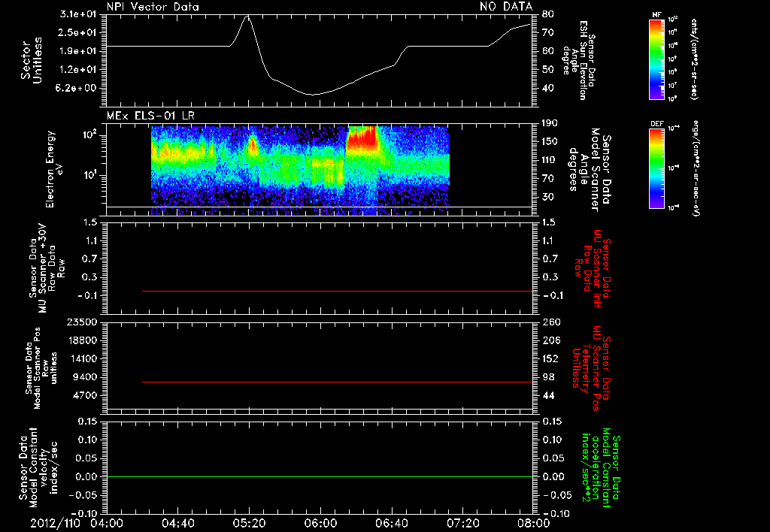Image resolution: width=770 pixels, height=532 pixels.
Task: Click the "150" scanner angle tick label
Action: pyautogui.click(x=550, y=142)
